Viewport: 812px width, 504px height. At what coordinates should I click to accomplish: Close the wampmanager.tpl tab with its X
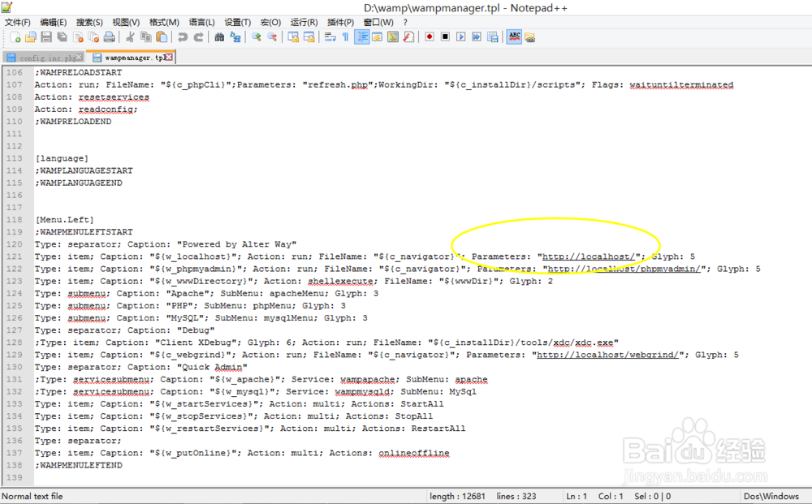pos(169,57)
